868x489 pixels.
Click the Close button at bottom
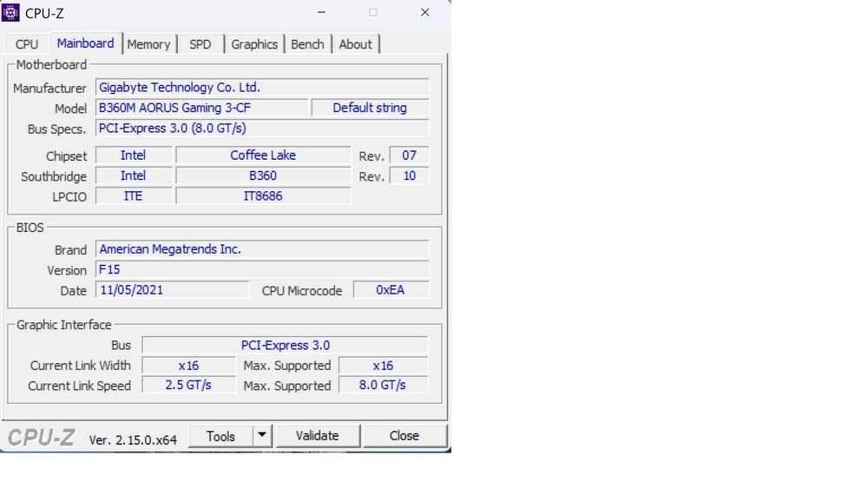pos(404,436)
